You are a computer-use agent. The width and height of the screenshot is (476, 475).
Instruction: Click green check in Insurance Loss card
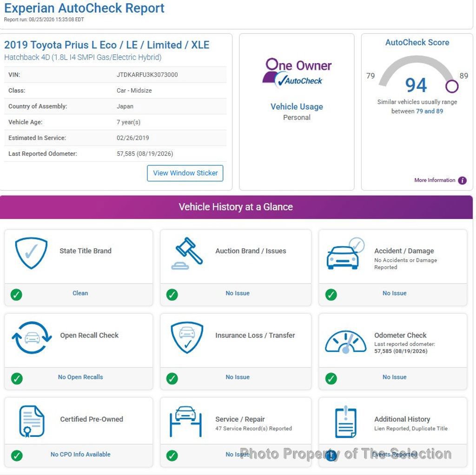pos(172,378)
